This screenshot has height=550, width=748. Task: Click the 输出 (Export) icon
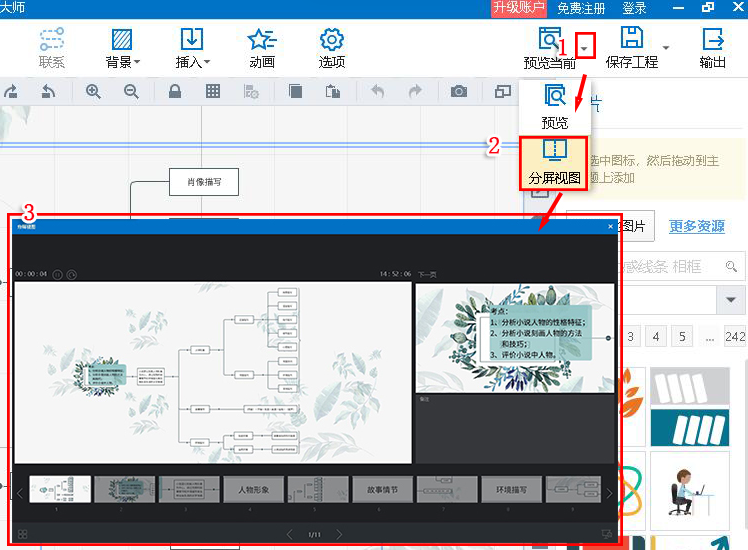tap(713, 47)
